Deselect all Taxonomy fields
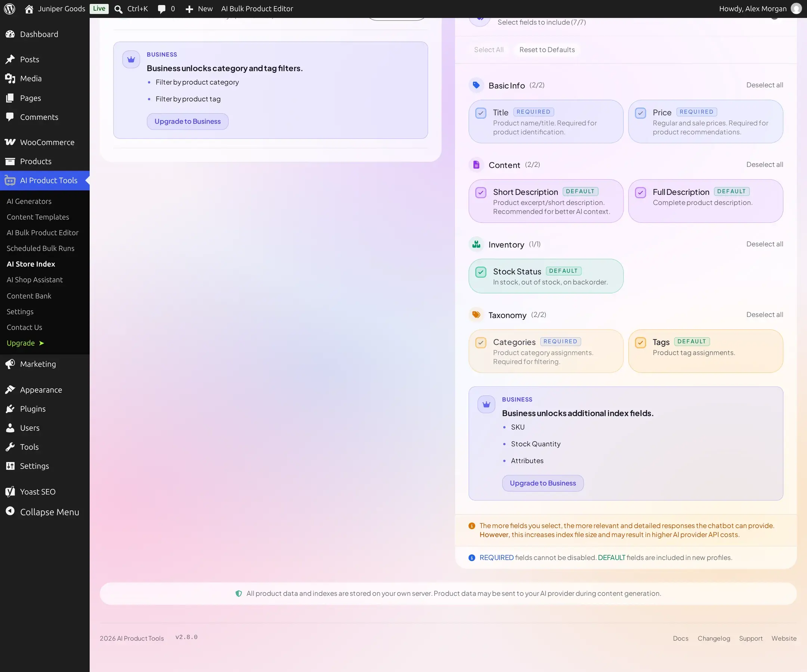 pos(764,314)
